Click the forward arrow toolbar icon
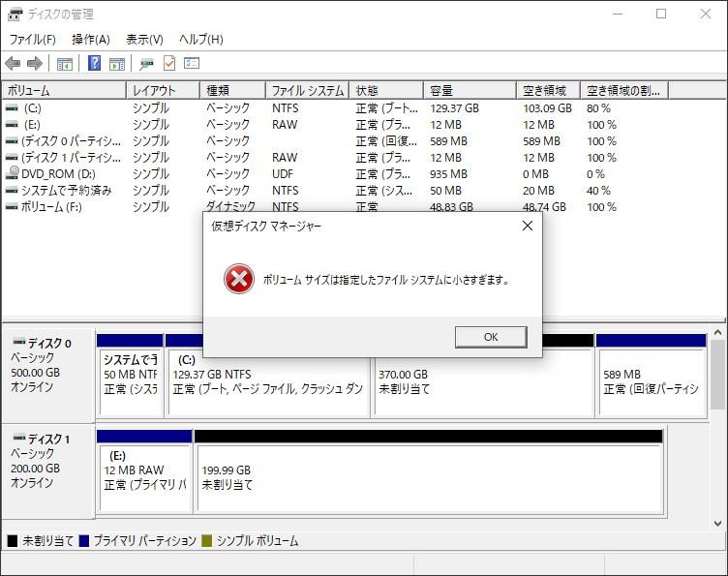The height and width of the screenshot is (576, 728). 35,64
